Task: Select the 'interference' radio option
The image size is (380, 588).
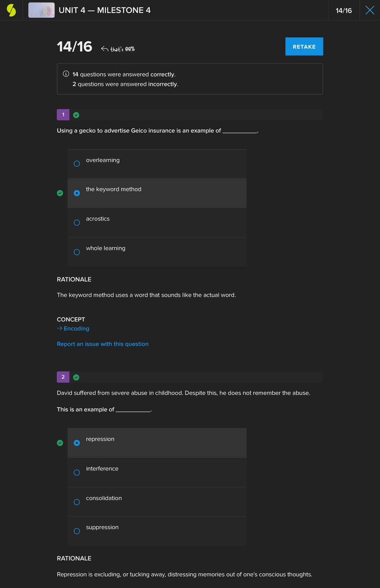Action: point(77,472)
